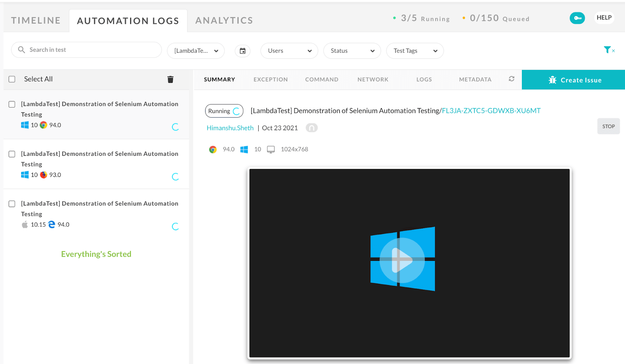Click the 1024x768 resolution monitor icon

tap(271, 149)
